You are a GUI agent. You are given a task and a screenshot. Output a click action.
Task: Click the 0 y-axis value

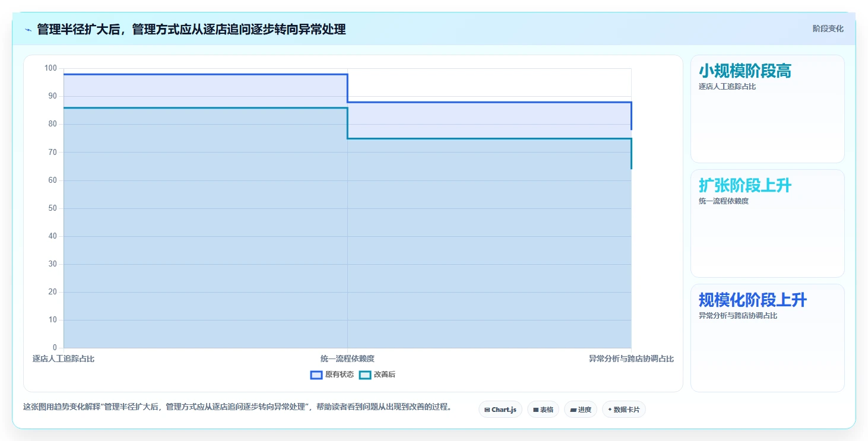(55, 348)
